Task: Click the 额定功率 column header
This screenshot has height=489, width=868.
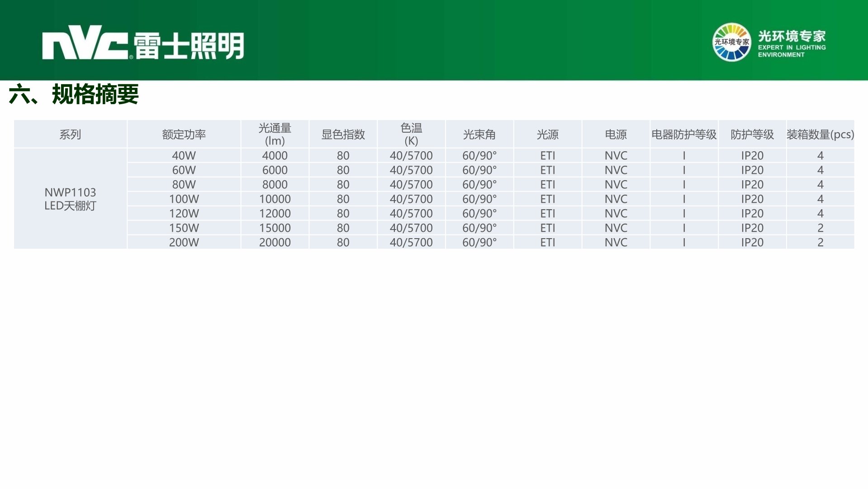Action: tap(184, 134)
